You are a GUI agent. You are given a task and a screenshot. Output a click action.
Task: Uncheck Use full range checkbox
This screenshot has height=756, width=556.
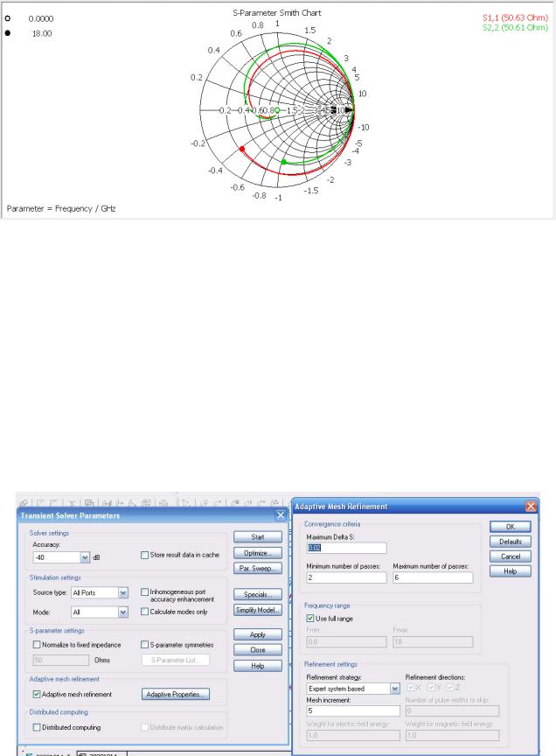coord(310,618)
